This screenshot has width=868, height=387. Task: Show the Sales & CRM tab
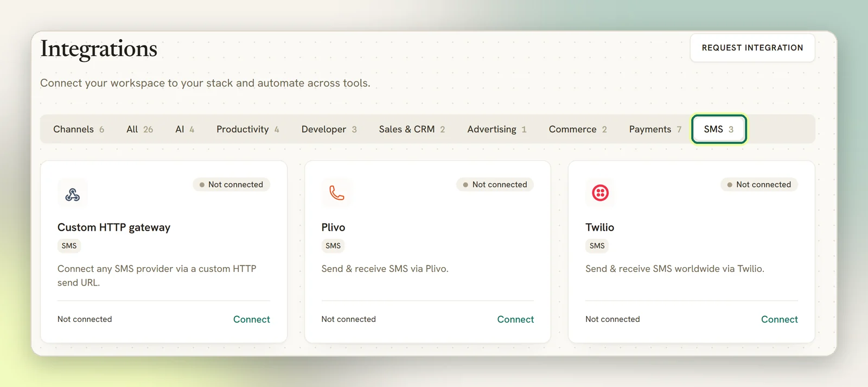point(412,129)
